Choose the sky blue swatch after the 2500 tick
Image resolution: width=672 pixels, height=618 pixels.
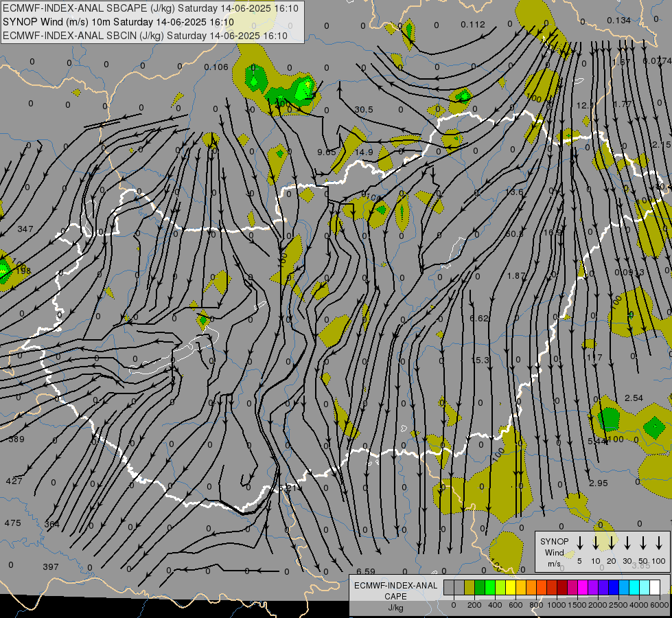[x=624, y=587]
